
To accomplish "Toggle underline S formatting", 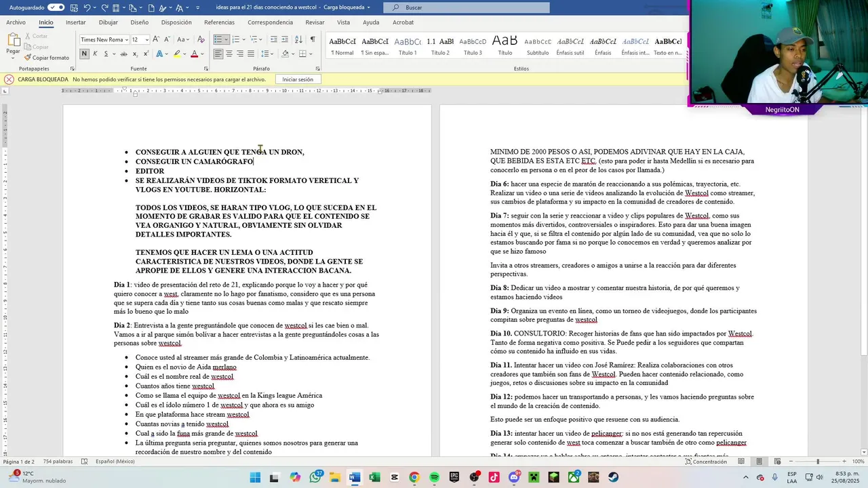I will 105,54.
